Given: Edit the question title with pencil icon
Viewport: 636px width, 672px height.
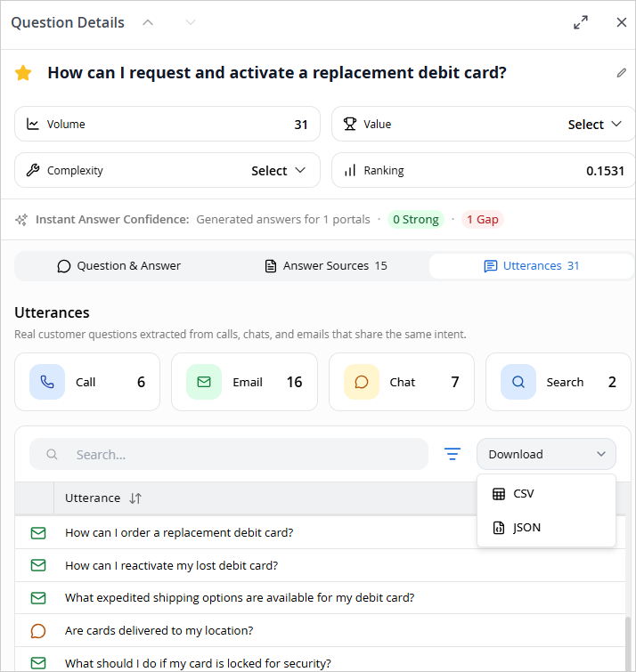Looking at the screenshot, I should 622,73.
